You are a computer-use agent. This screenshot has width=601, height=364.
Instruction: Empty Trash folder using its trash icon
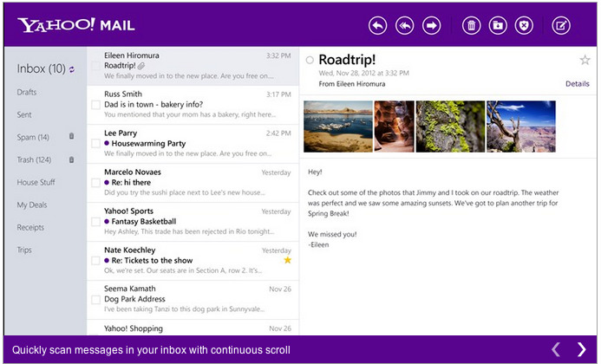71,159
